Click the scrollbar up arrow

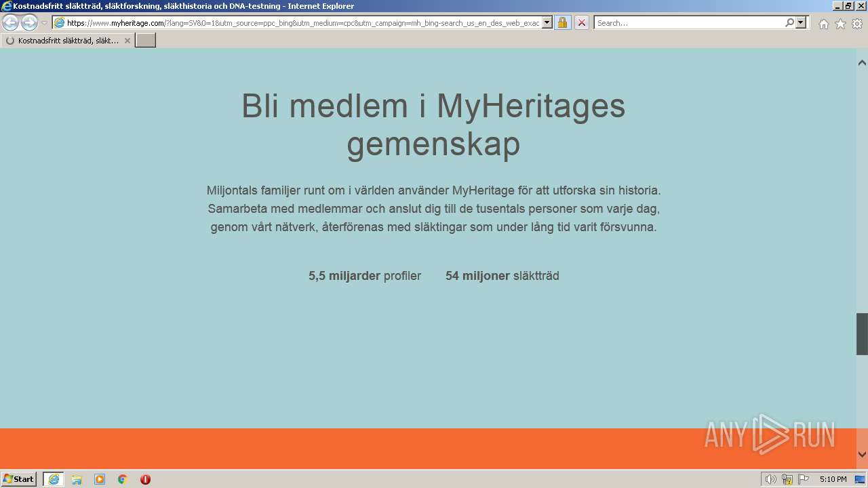(x=862, y=62)
